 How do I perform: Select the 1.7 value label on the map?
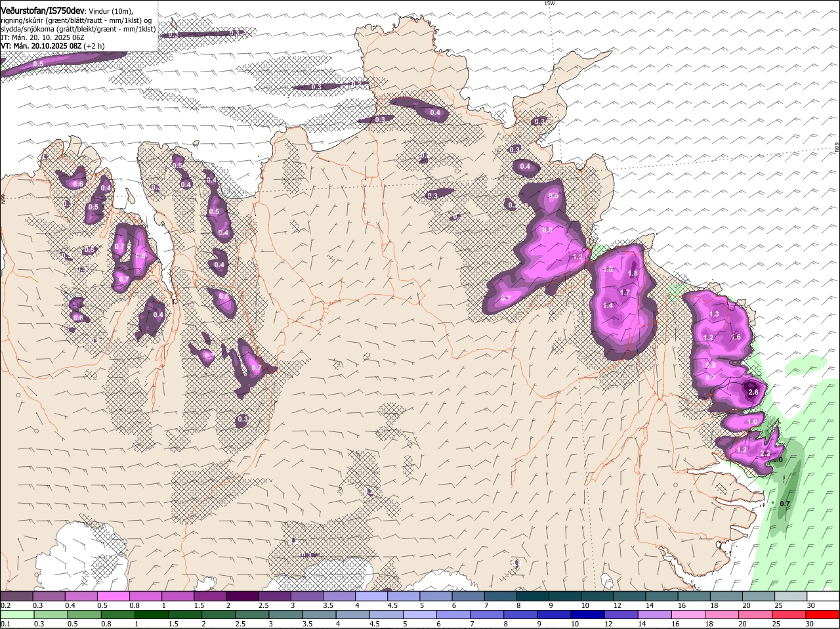[x=625, y=292]
